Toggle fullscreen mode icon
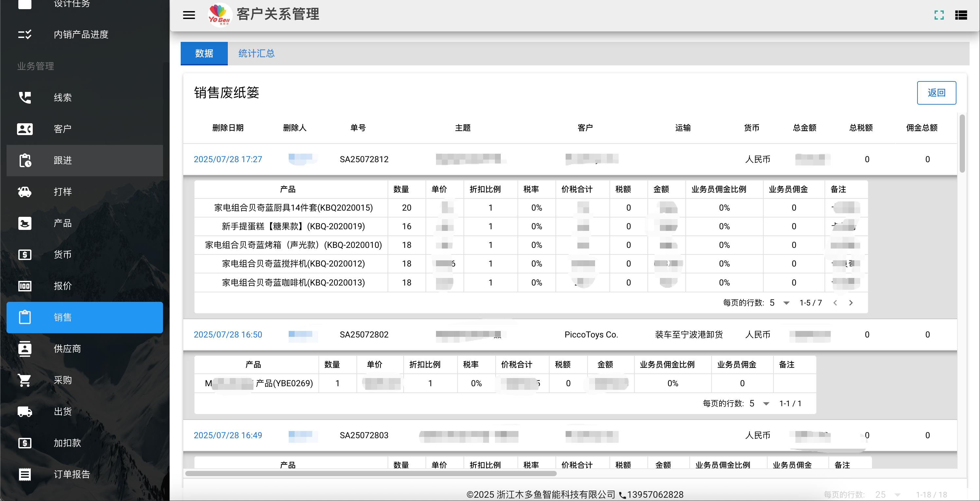This screenshot has width=980, height=501. point(939,15)
